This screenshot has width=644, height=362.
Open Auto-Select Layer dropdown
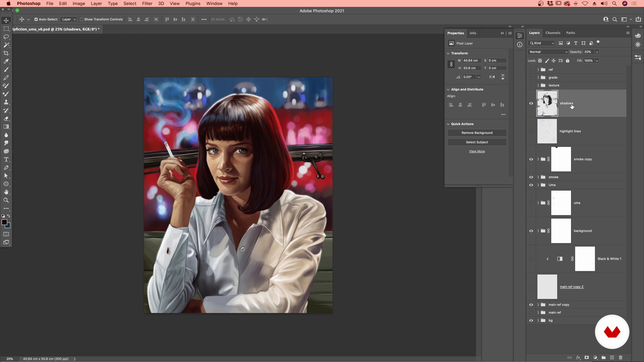click(68, 19)
